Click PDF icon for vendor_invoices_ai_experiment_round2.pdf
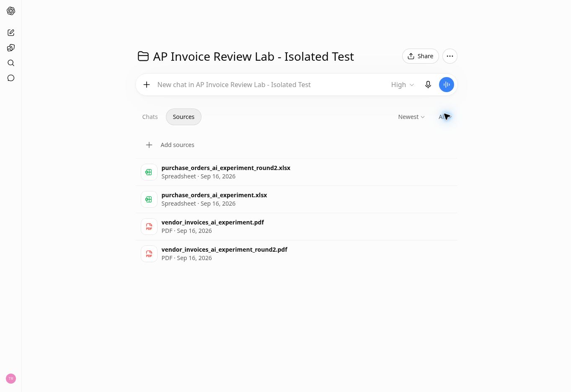 click(x=149, y=254)
